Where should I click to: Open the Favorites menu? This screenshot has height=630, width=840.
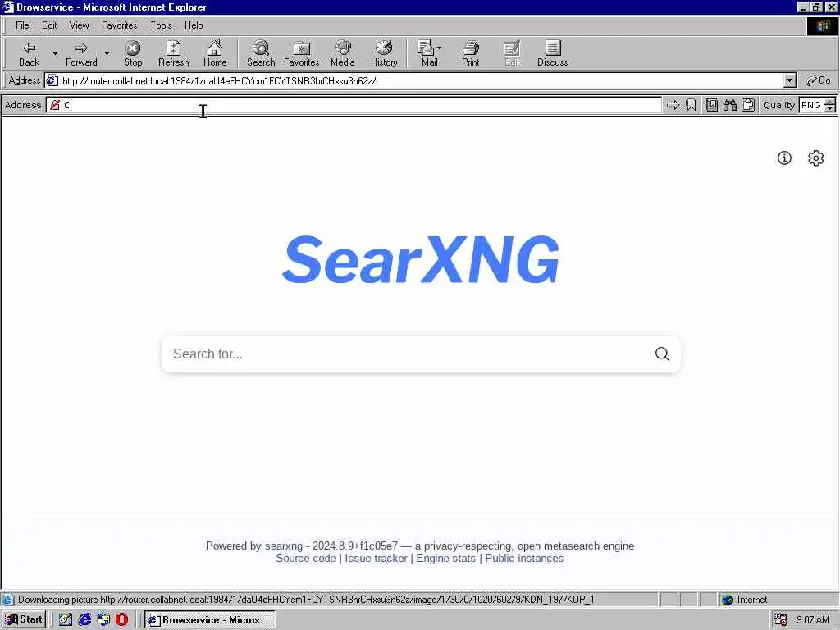pyautogui.click(x=120, y=25)
